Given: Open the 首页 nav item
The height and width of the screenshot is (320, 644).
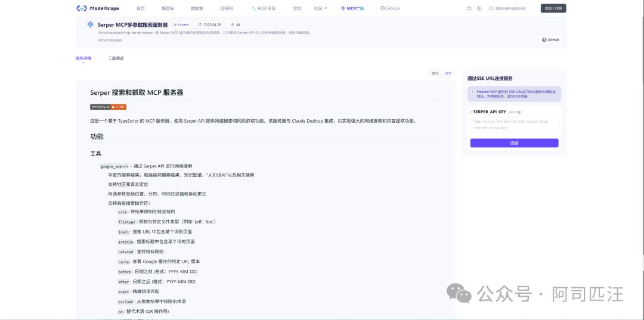Looking at the screenshot, I should 141,8.
